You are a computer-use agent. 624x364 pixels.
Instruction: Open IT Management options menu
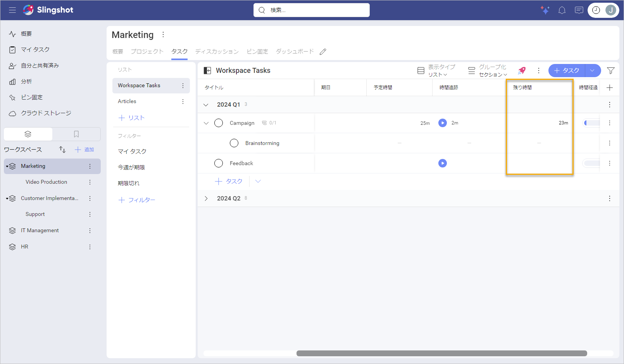(x=90, y=231)
